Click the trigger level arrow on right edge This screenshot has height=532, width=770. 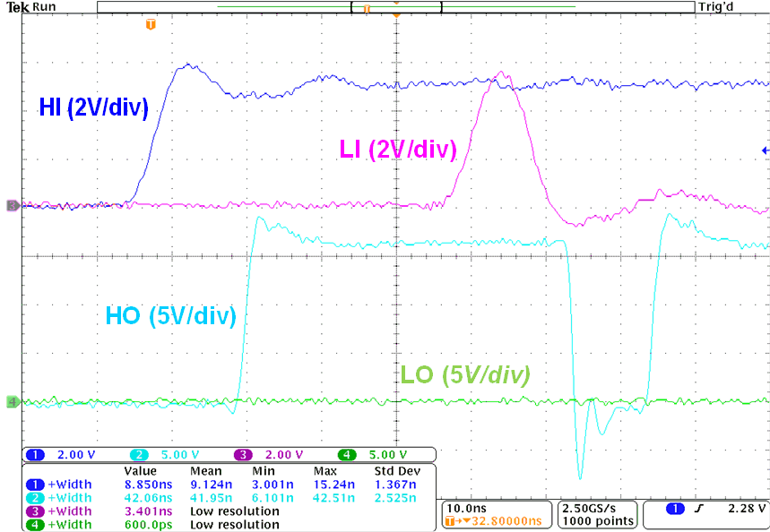click(x=764, y=150)
